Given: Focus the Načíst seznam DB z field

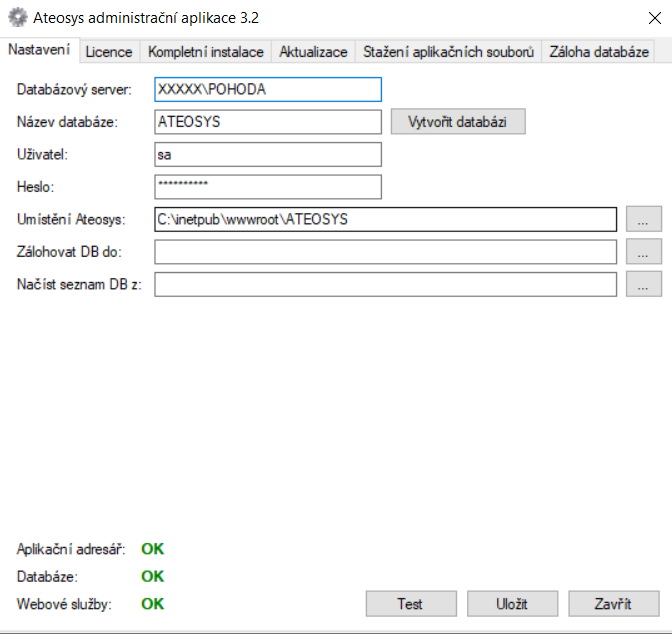Looking at the screenshot, I should tap(385, 284).
